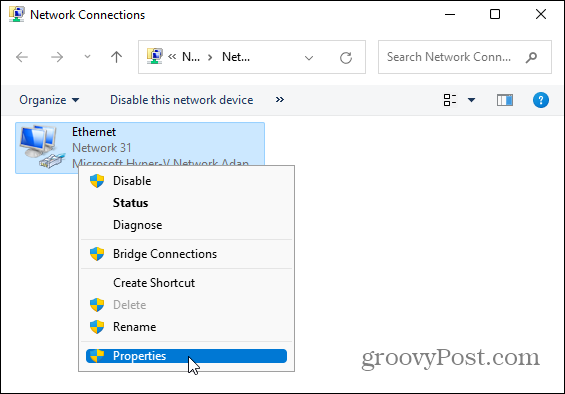Click the search magnifier icon
The height and width of the screenshot is (394, 565).
coord(531,57)
